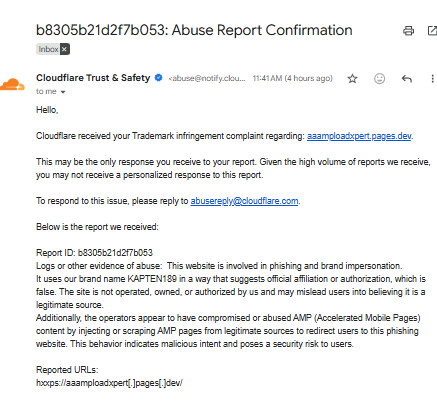Click the 'to me' recipient text
The width and height of the screenshot is (437, 402).
(46, 91)
